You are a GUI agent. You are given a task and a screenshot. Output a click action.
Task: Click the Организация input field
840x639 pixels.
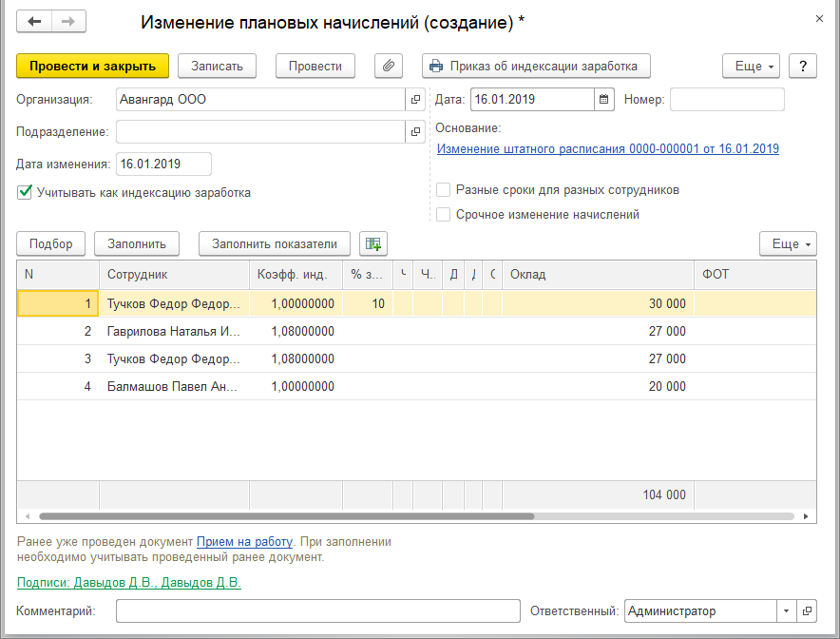(261, 99)
